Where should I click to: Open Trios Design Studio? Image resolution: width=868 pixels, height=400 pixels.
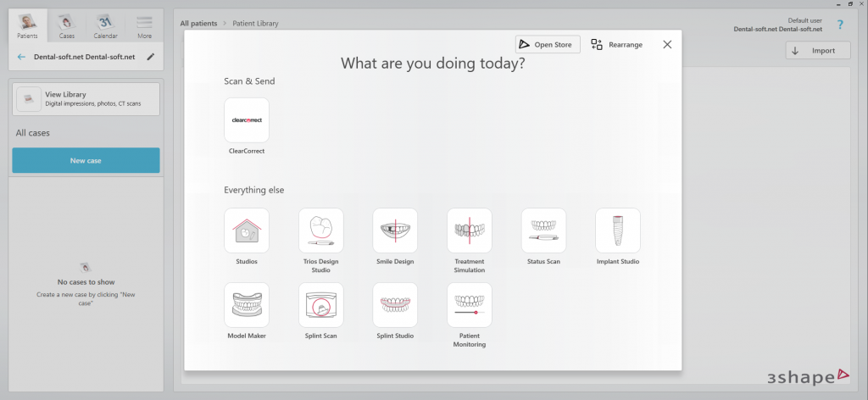coord(321,231)
